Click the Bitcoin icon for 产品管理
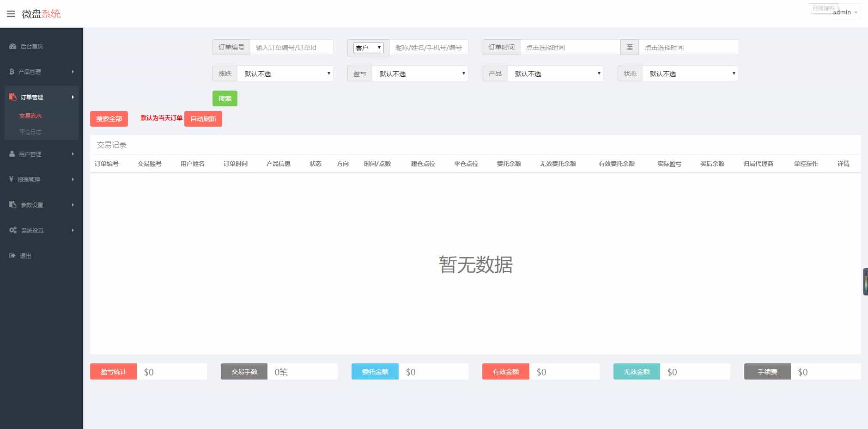The image size is (868, 429). point(12,72)
